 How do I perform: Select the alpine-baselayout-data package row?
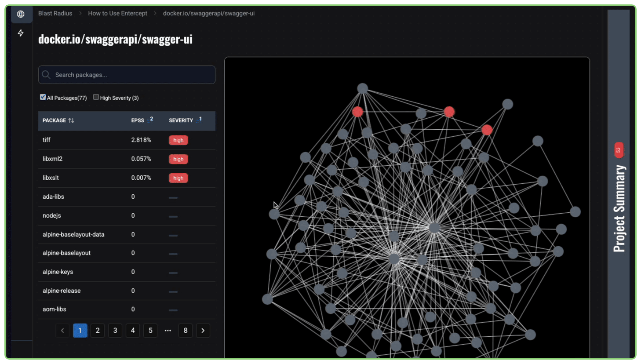127,235
